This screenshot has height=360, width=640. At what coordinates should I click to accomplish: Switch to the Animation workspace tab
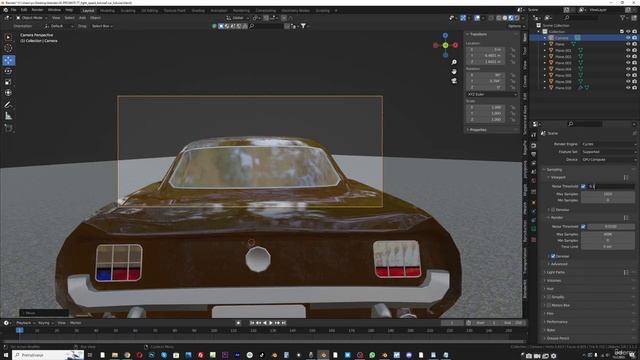coord(219,11)
